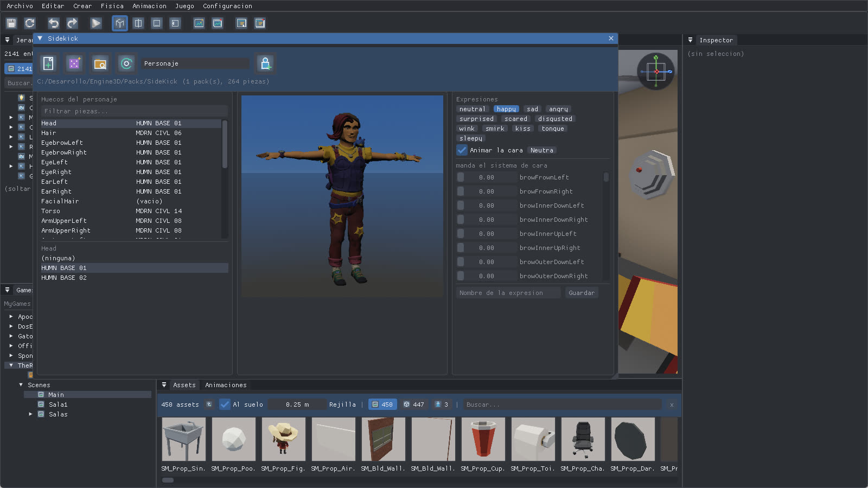Open the Crear menu

coord(82,6)
